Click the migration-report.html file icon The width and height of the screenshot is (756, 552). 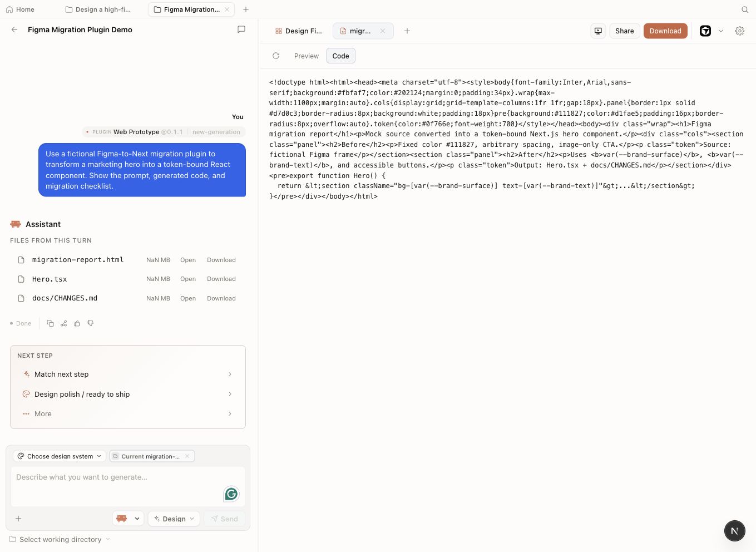(x=21, y=260)
